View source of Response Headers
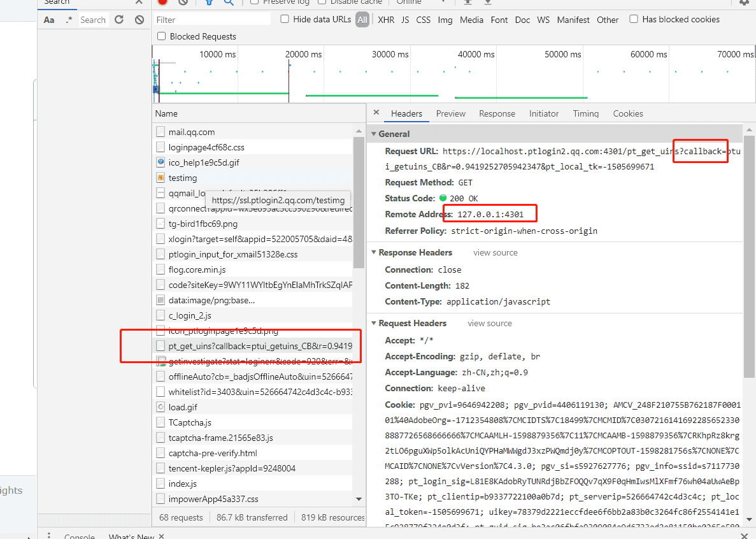The width and height of the screenshot is (756, 539). (495, 253)
